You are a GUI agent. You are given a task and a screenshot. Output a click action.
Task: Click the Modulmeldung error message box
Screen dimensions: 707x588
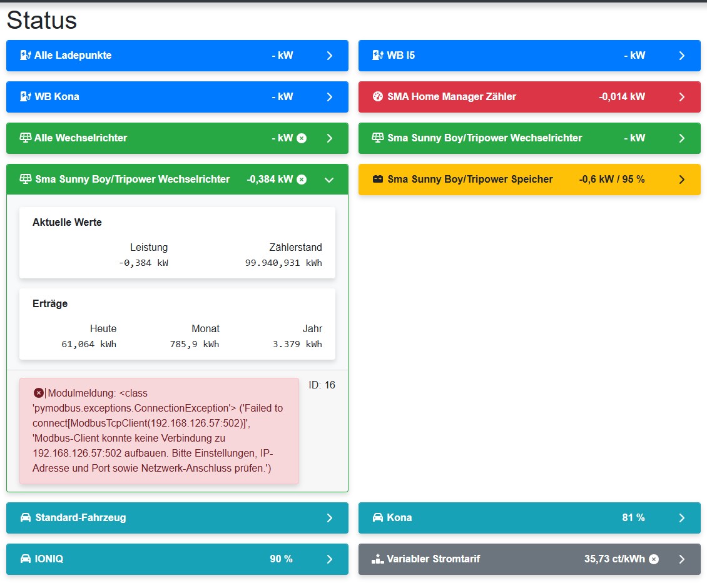pyautogui.click(x=159, y=431)
